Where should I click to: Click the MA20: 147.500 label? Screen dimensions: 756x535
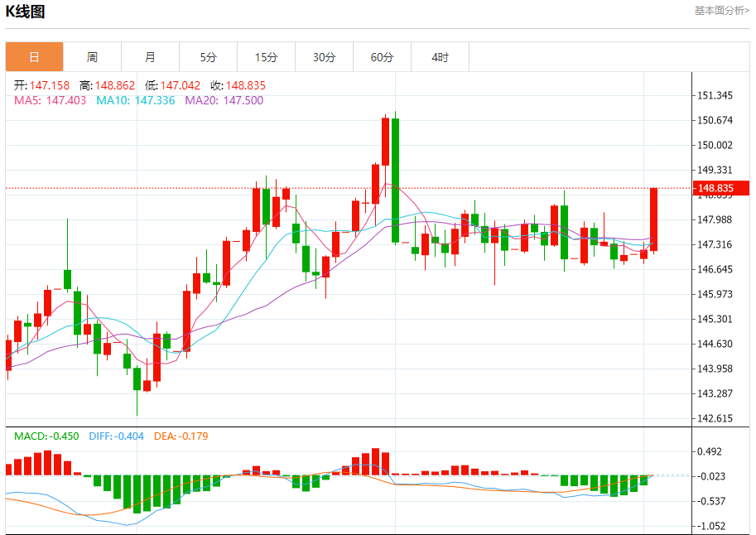click(x=224, y=100)
